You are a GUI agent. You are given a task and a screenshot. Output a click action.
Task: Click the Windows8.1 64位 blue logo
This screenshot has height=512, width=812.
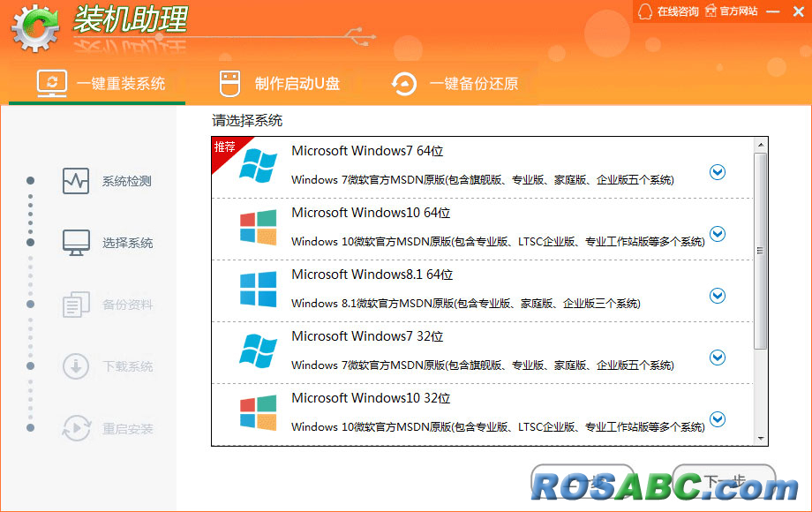pyautogui.click(x=258, y=289)
